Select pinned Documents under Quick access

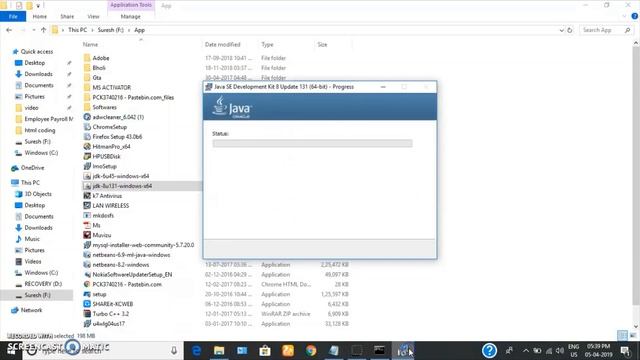tap(39, 85)
